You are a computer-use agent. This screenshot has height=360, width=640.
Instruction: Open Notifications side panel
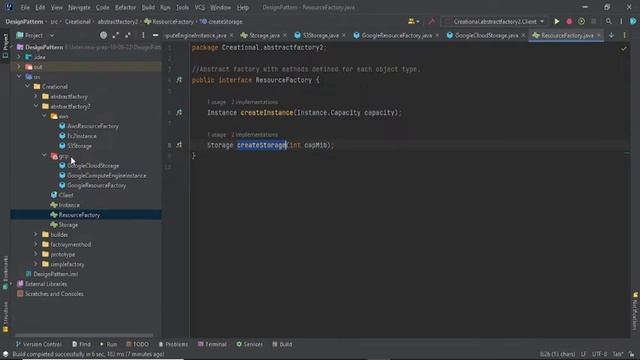coord(635,311)
